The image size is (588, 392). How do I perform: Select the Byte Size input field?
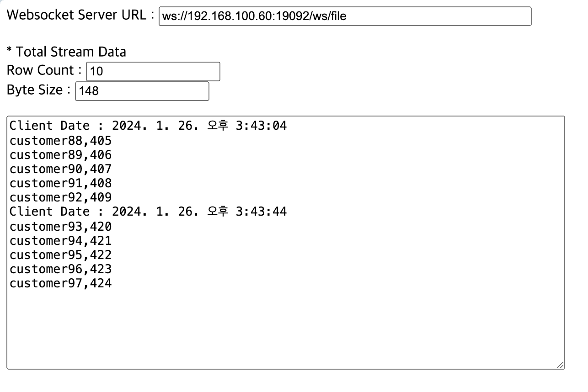coord(142,91)
